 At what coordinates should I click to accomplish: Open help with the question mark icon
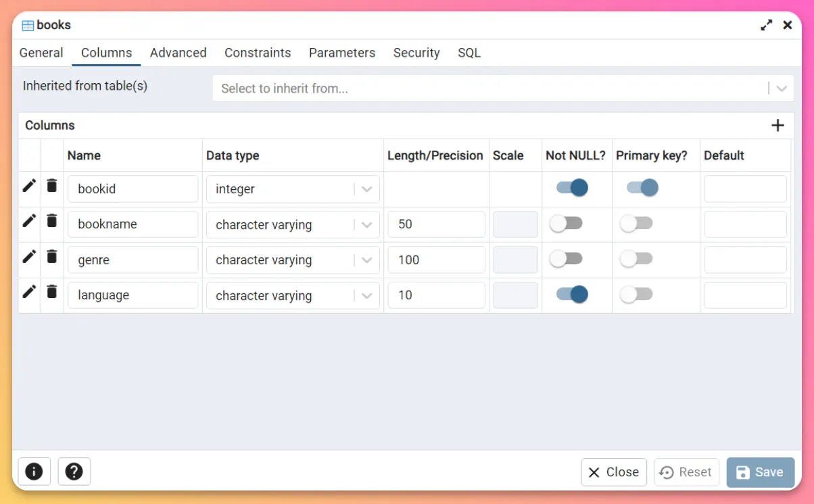pos(74,472)
